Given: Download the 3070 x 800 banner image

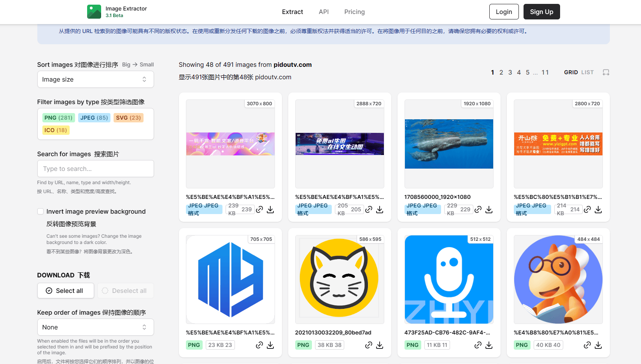Looking at the screenshot, I should coord(270,209).
